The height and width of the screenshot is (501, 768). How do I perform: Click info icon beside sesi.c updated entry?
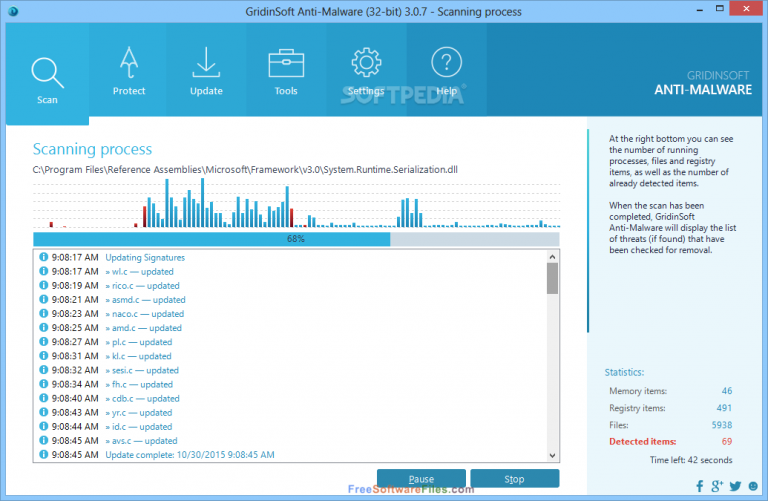click(44, 370)
